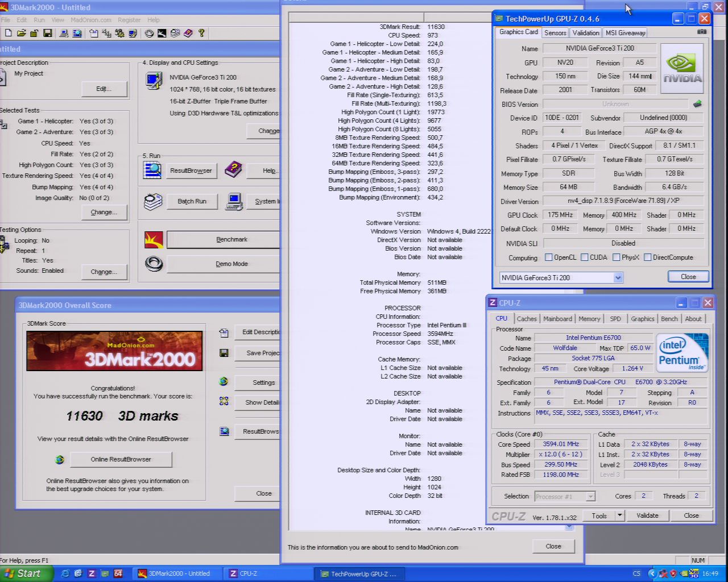Click the red Benchmark logo icon
This screenshot has height=582, width=728.
click(x=154, y=240)
